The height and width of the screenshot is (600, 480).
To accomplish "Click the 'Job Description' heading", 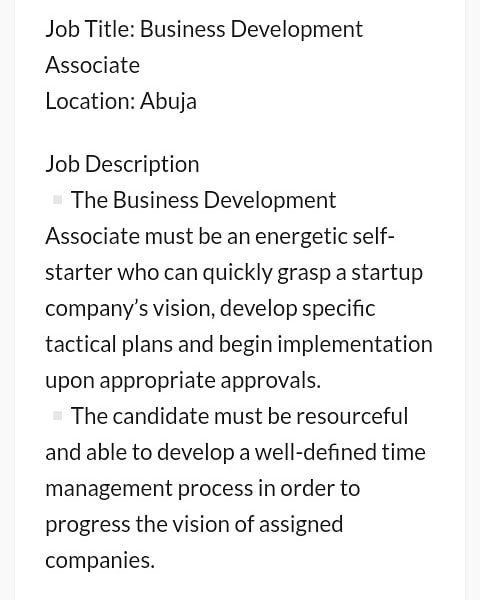I will pos(122,165).
